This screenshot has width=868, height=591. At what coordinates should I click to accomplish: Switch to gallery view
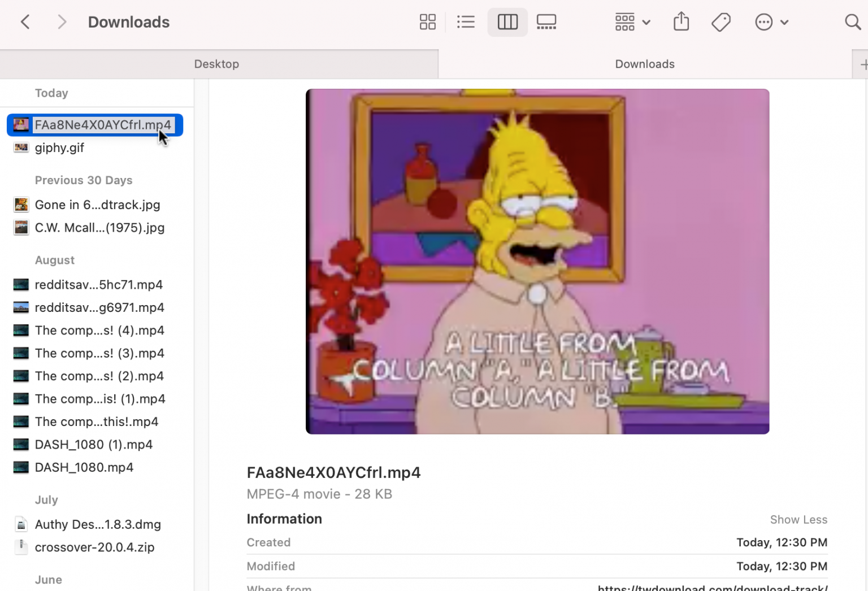(546, 21)
